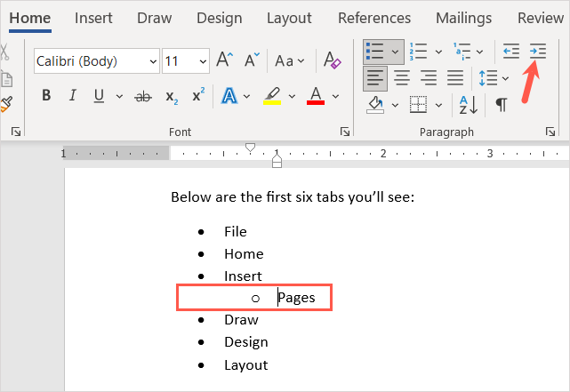Apply subscript formatting
The image size is (570, 392).
[173, 96]
